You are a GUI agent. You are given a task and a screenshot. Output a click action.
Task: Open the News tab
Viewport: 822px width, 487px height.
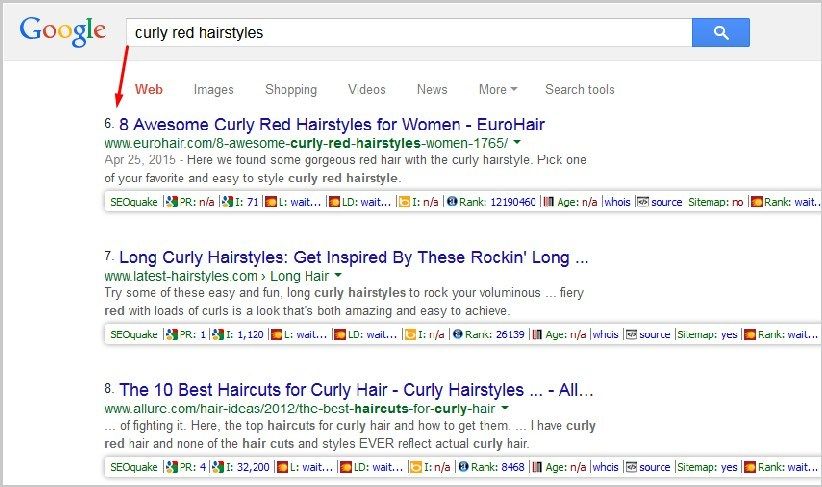432,89
